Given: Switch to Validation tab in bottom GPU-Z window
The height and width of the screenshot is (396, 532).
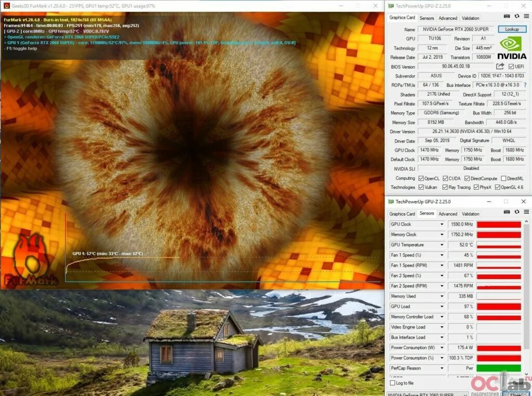Looking at the screenshot, I should 471,214.
